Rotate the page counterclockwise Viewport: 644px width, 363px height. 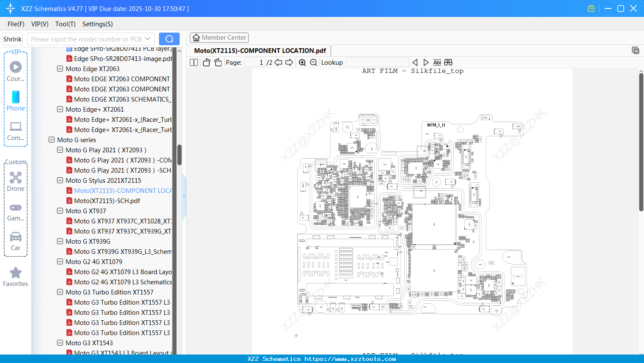[x=206, y=62]
